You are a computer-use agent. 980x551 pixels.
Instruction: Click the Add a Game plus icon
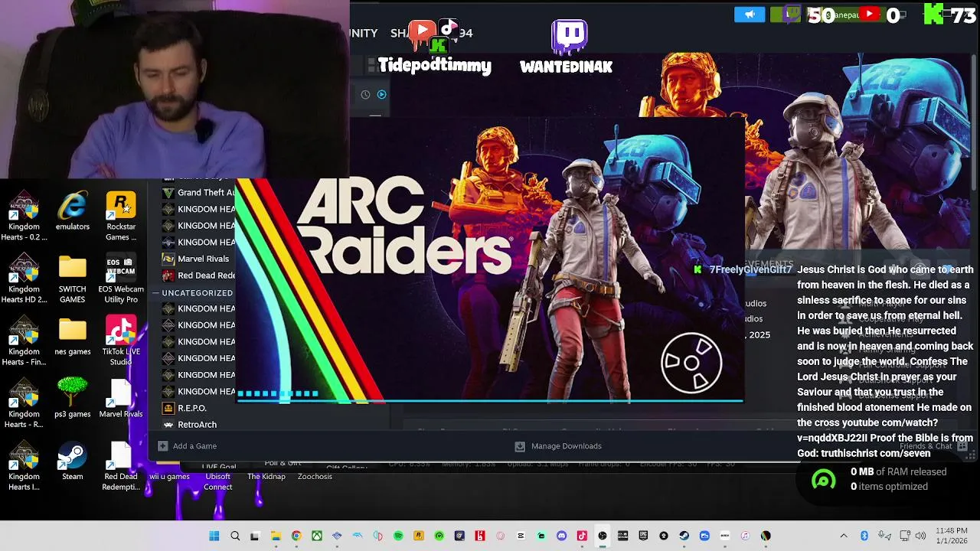pyautogui.click(x=162, y=446)
